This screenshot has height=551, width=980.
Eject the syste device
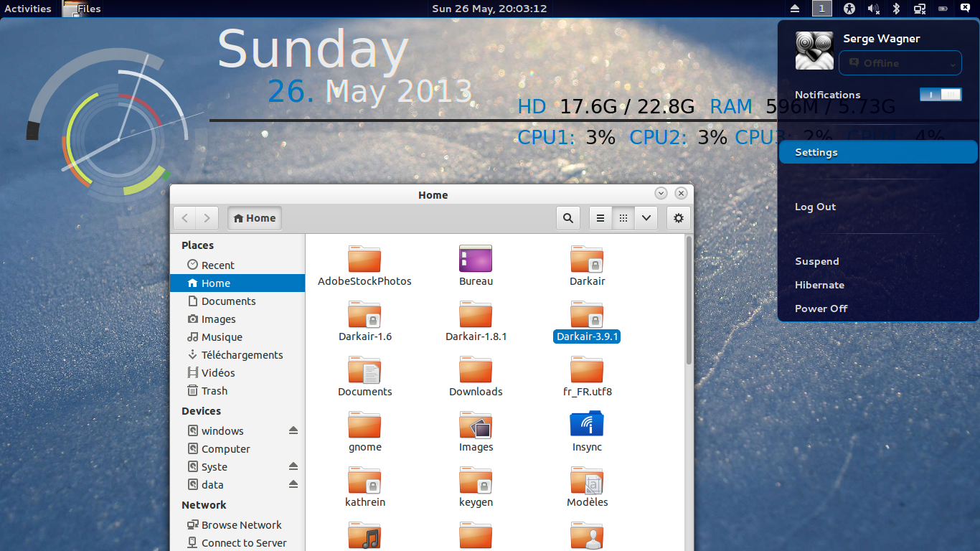pyautogui.click(x=293, y=466)
